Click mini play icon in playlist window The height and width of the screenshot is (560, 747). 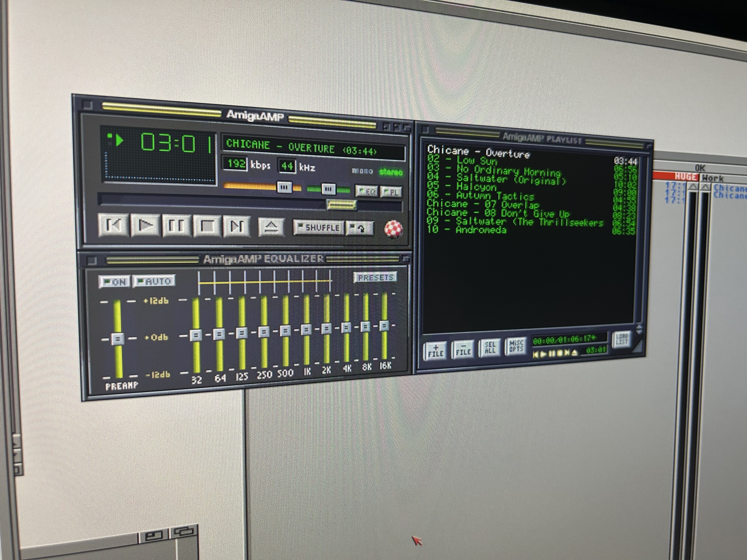click(x=543, y=354)
